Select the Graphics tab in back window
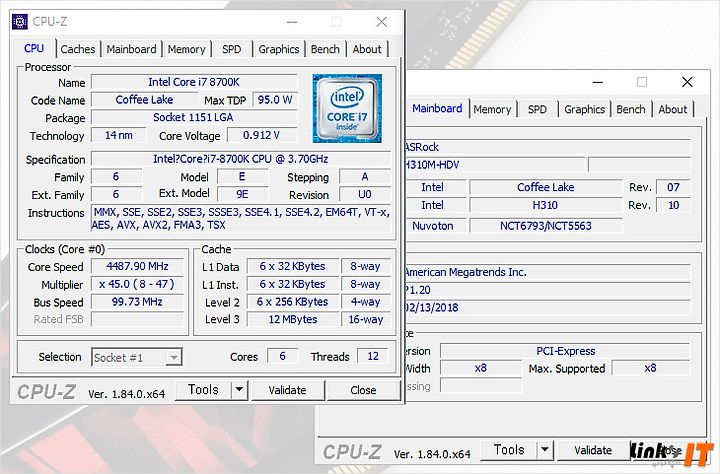 [585, 109]
